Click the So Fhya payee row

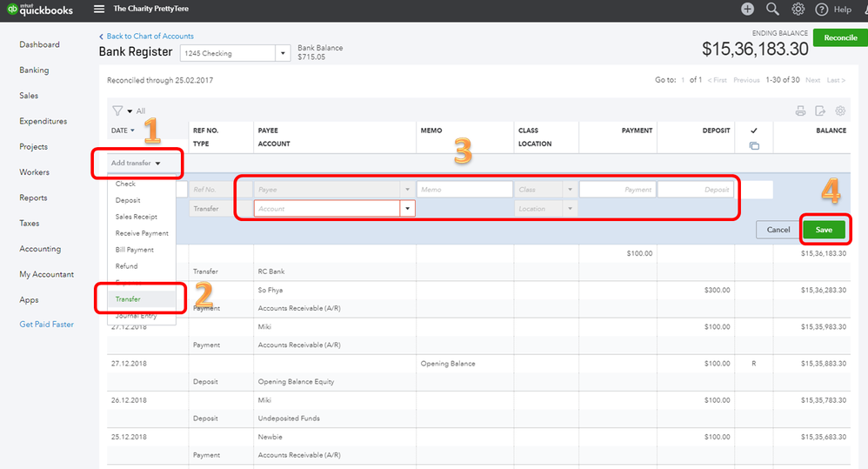click(270, 290)
